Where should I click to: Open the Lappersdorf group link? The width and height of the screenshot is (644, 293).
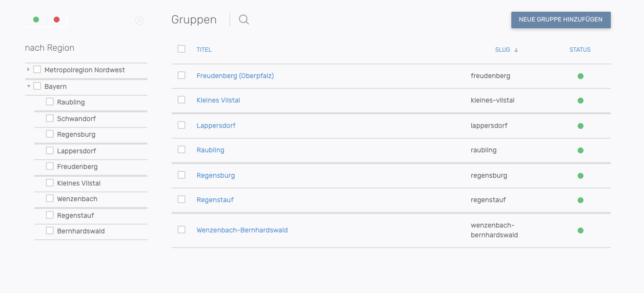(216, 126)
